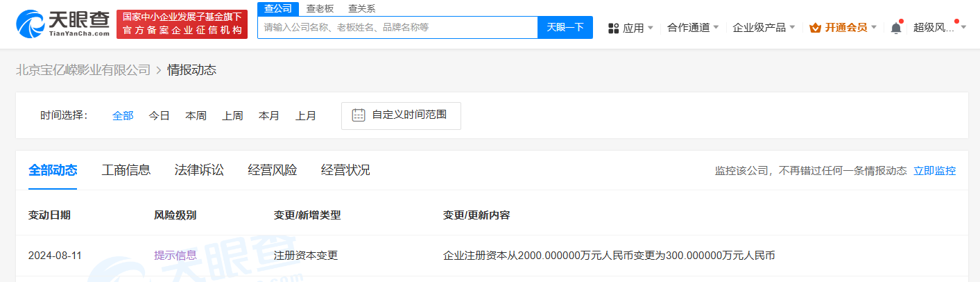Click the registered capital change description text
This screenshot has width=980, height=282.
tap(609, 256)
